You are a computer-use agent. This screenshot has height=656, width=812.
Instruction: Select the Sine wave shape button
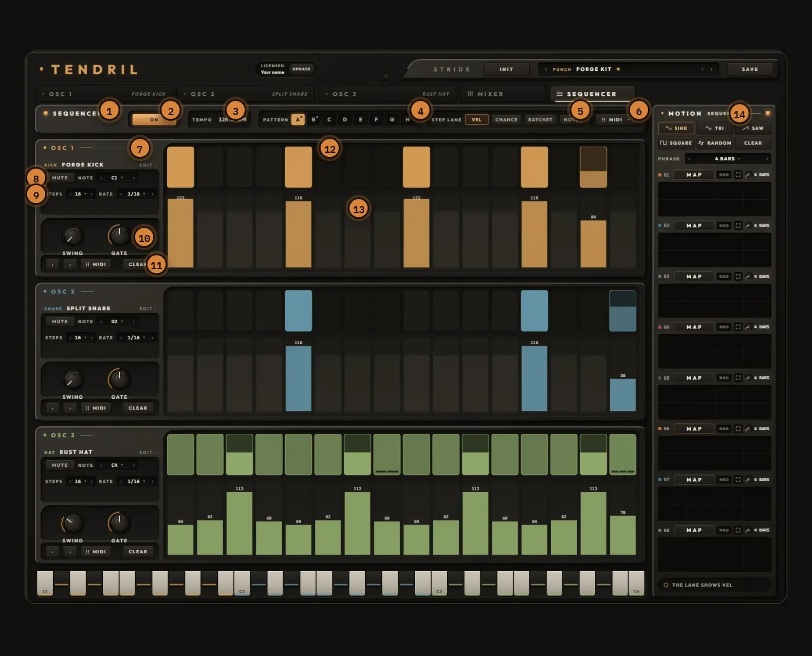click(x=676, y=128)
